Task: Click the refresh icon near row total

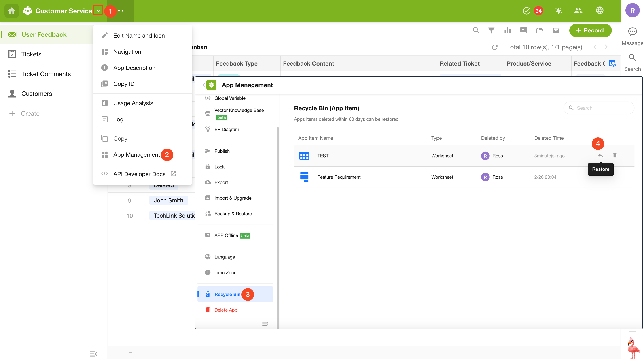Action: (494, 47)
